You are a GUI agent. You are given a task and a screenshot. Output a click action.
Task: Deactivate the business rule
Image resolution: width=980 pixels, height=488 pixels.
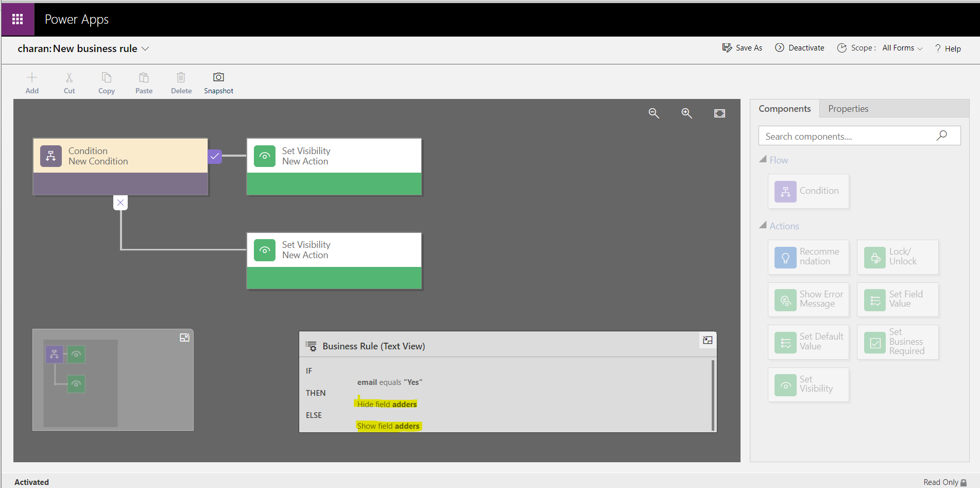point(800,48)
